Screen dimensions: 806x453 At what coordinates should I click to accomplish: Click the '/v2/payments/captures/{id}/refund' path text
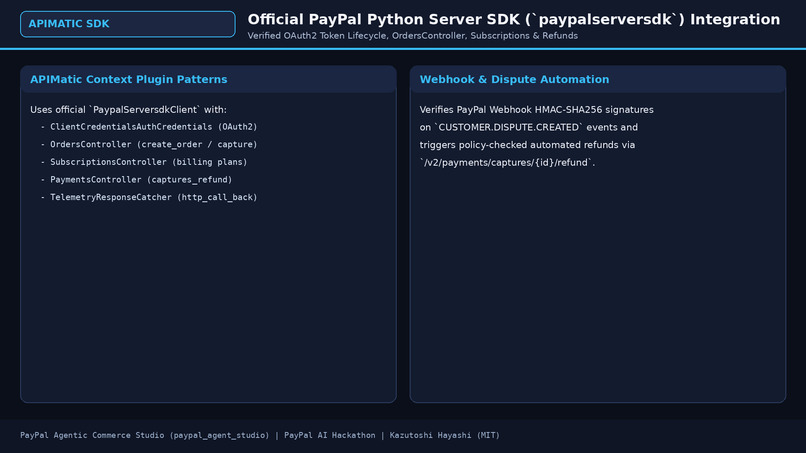point(507,162)
